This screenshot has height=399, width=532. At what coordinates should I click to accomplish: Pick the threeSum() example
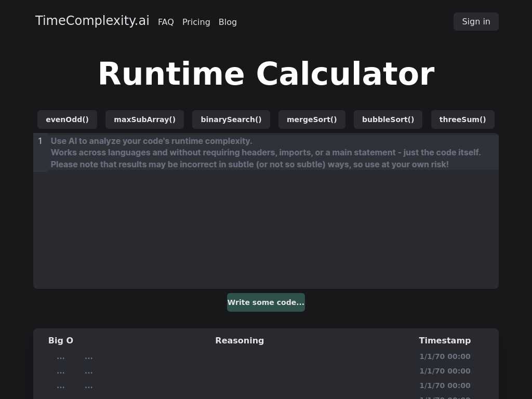tap(463, 119)
